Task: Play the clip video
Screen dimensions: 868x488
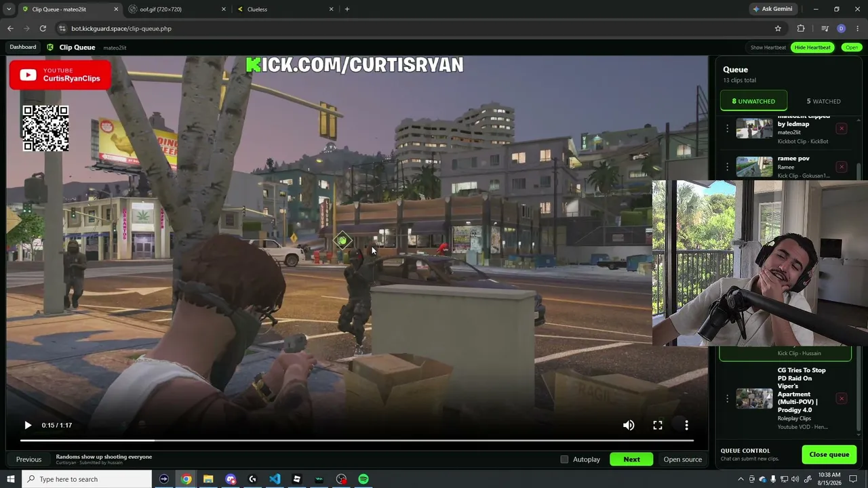Action: click(28, 425)
